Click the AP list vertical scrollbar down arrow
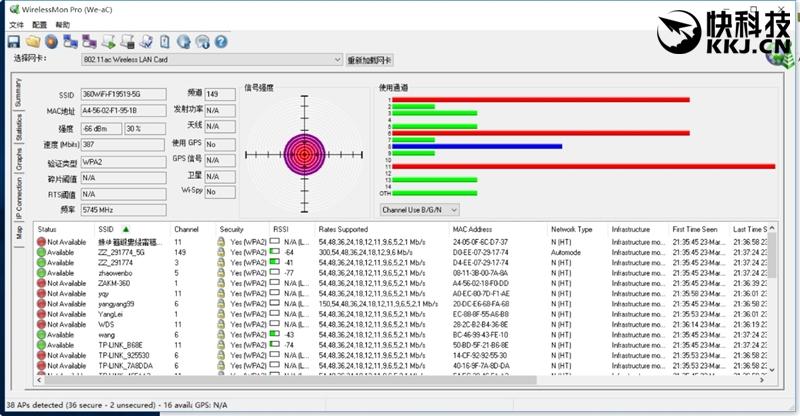Screen dimensions: 800x416 pyautogui.click(x=772, y=371)
